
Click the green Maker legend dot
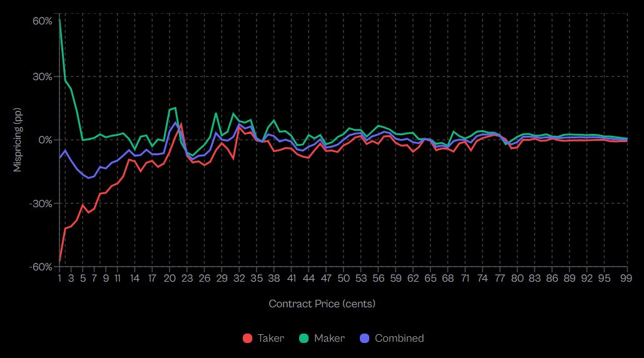click(x=305, y=339)
